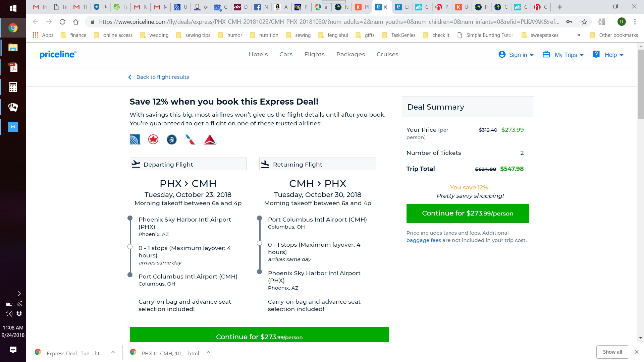Screen dimensions: 644x362
Task: Click the Air Canada logo
Action: pyautogui.click(x=153, y=139)
